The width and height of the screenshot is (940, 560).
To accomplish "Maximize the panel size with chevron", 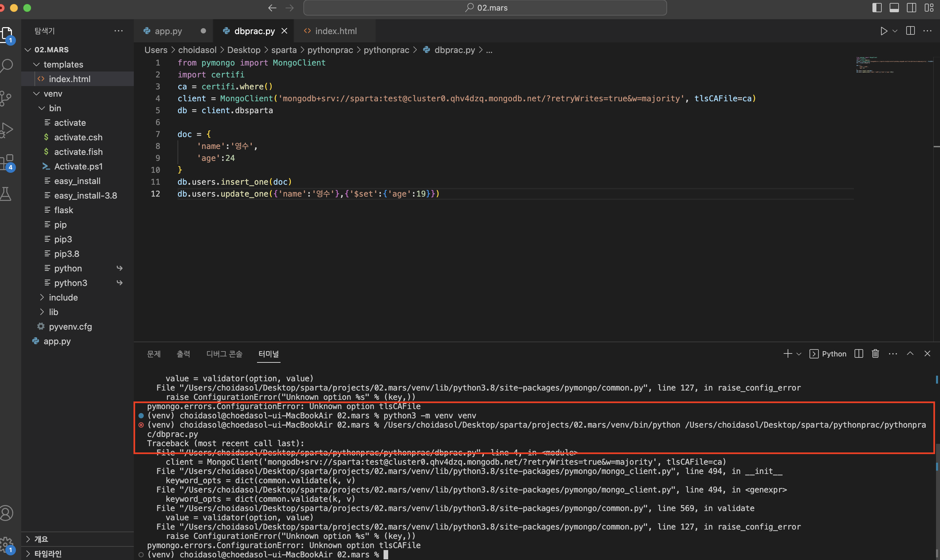I will coord(910,353).
